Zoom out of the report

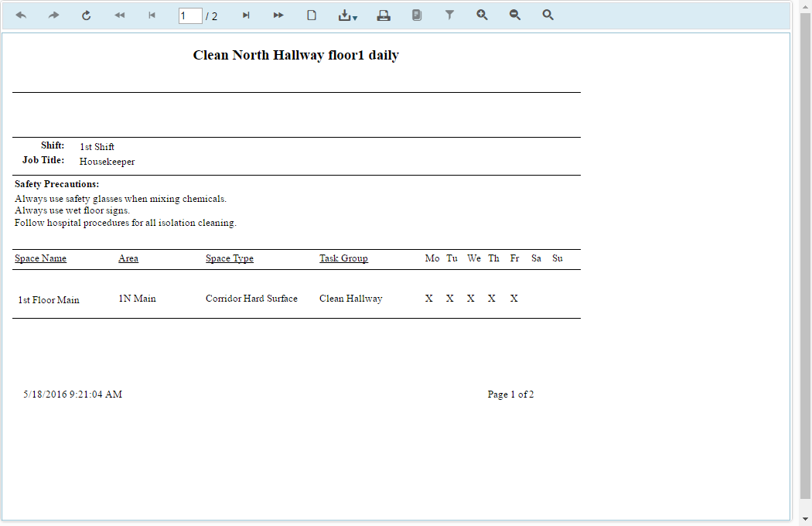[515, 15]
